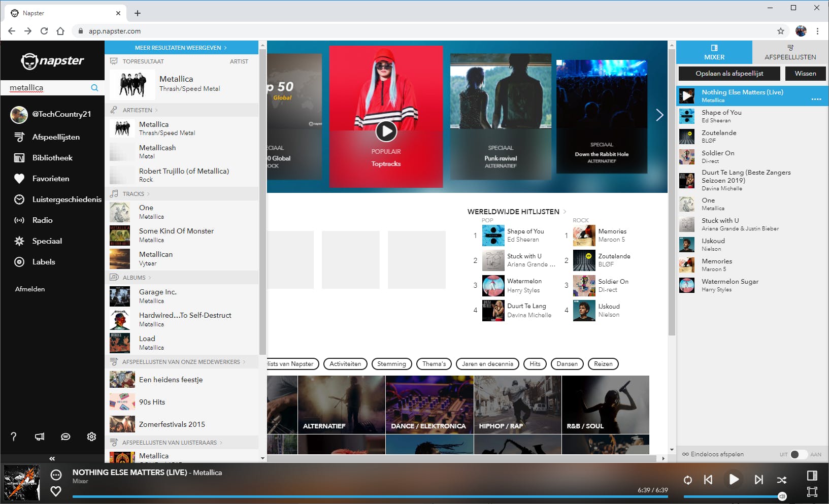
Task: Toggle Eindeloos afspelen switch
Action: [x=799, y=454]
